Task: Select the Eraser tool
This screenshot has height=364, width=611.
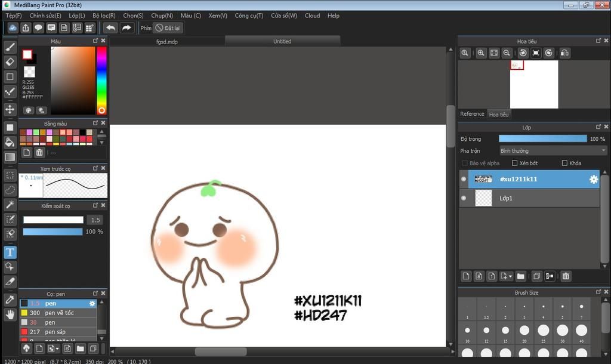Action: pyautogui.click(x=10, y=61)
